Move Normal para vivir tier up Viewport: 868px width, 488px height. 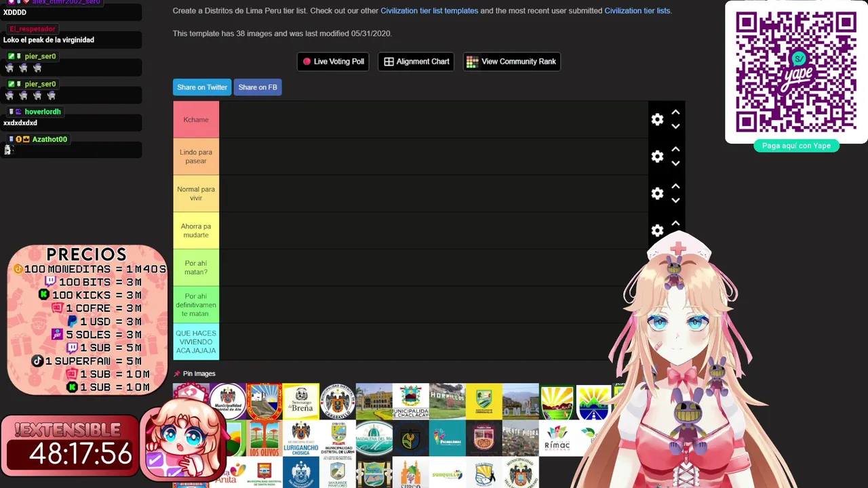coord(675,186)
